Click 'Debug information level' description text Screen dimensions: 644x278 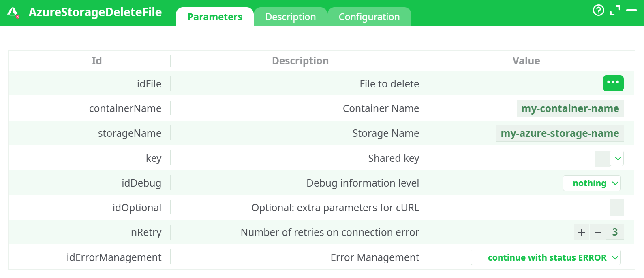(x=363, y=183)
